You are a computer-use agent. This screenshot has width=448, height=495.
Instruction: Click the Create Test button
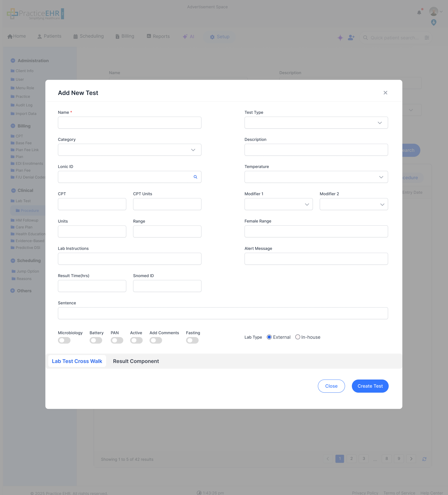(x=370, y=386)
